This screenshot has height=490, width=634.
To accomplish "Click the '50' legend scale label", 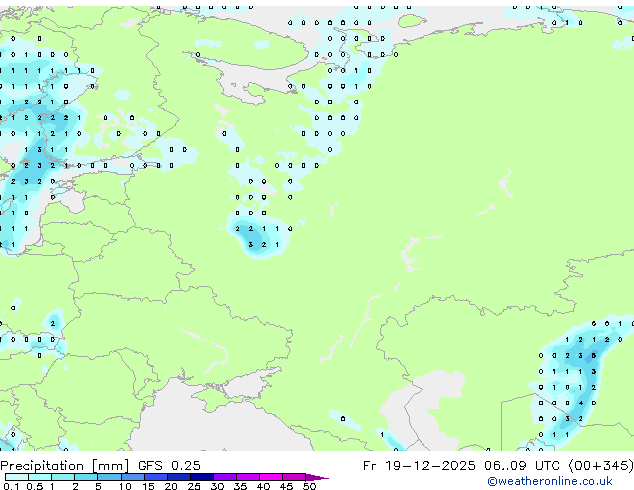I will 310,486.
